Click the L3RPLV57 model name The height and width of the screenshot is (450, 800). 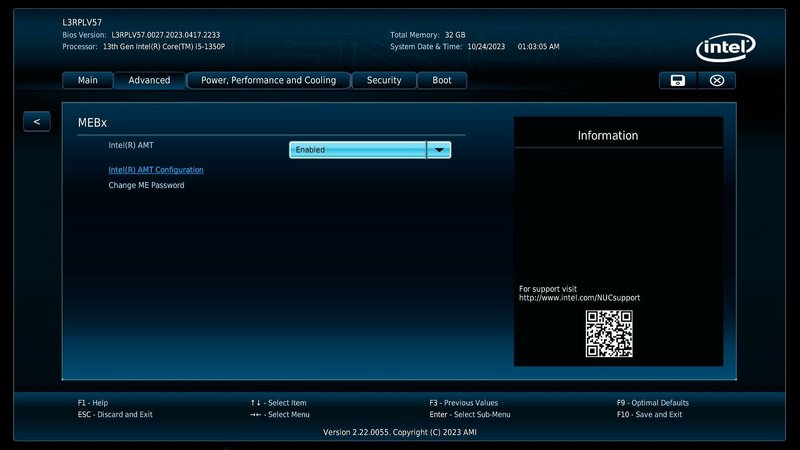82,22
